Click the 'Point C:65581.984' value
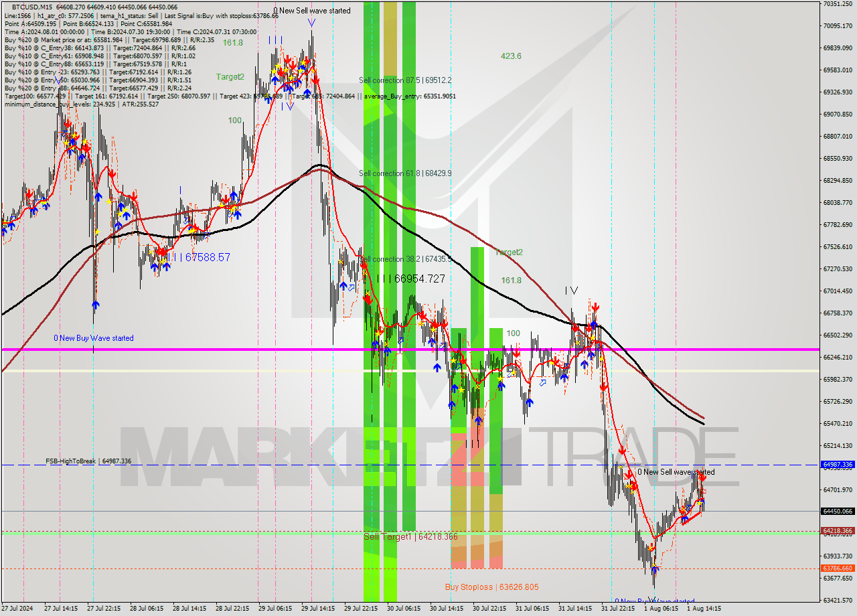 point(147,23)
